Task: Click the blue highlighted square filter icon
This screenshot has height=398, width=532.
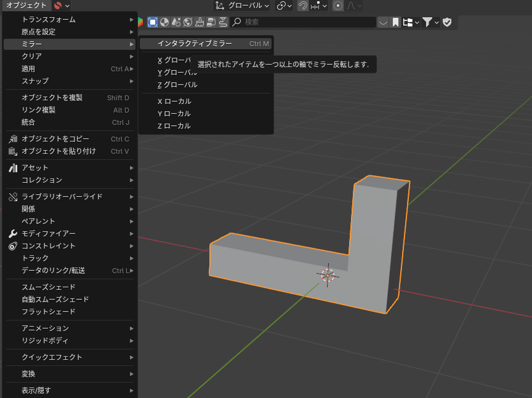Action: click(153, 22)
